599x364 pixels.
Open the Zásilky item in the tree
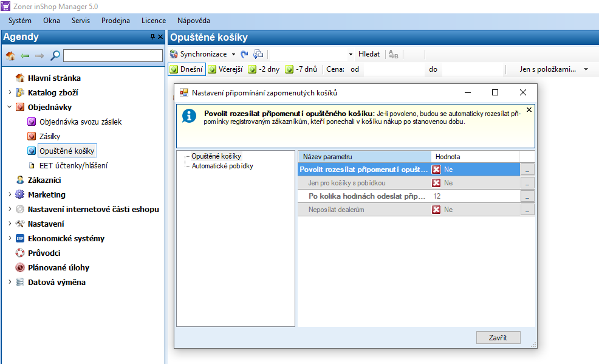[49, 136]
